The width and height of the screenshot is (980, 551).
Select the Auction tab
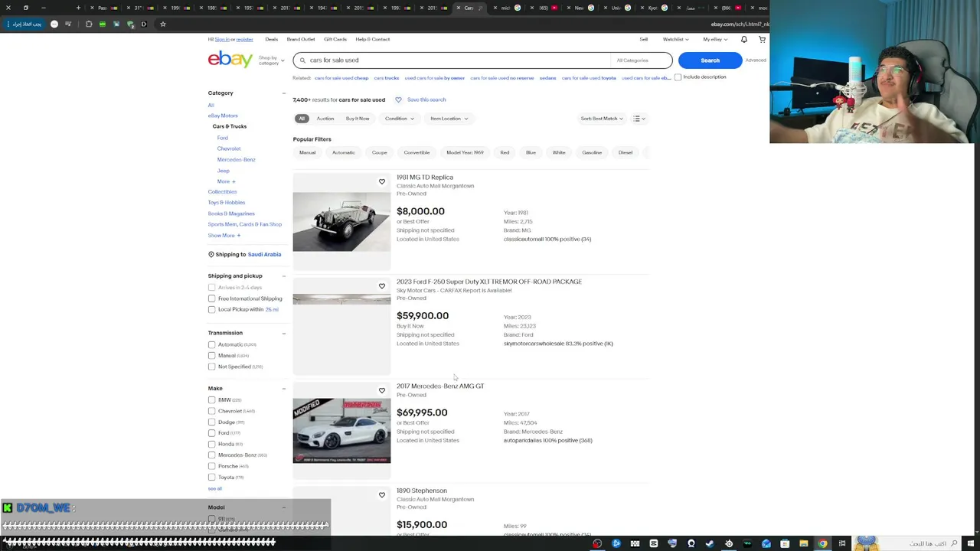pyautogui.click(x=325, y=119)
